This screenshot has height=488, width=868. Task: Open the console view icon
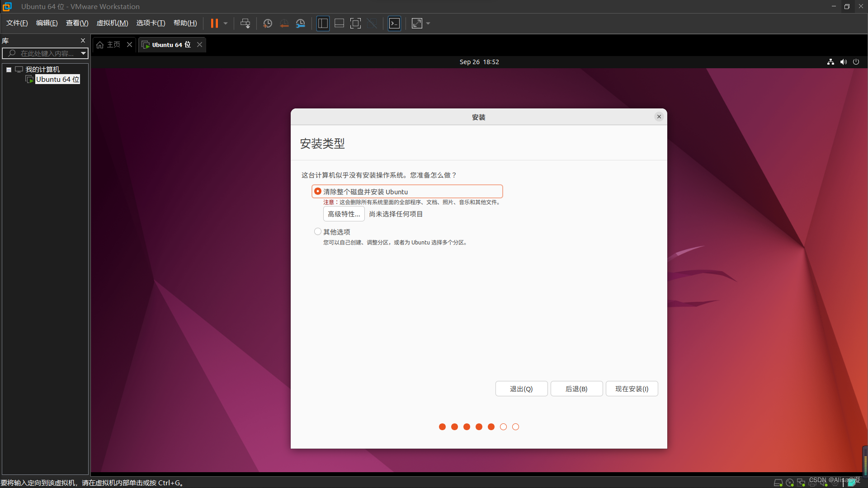[x=394, y=23]
